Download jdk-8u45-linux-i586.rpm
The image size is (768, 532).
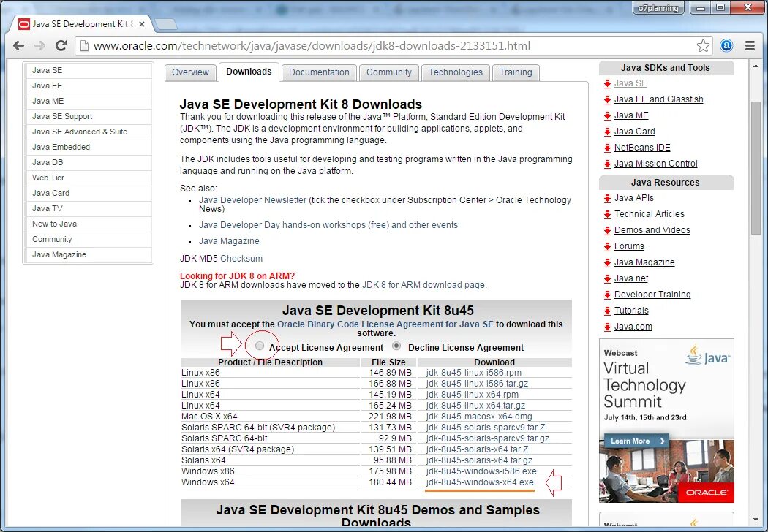pos(474,373)
